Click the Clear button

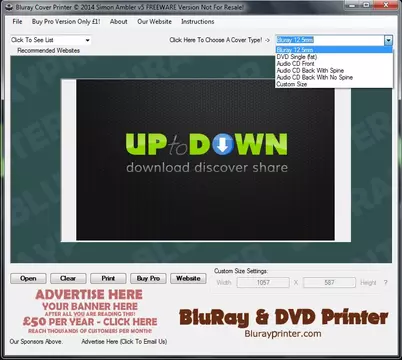(x=68, y=278)
